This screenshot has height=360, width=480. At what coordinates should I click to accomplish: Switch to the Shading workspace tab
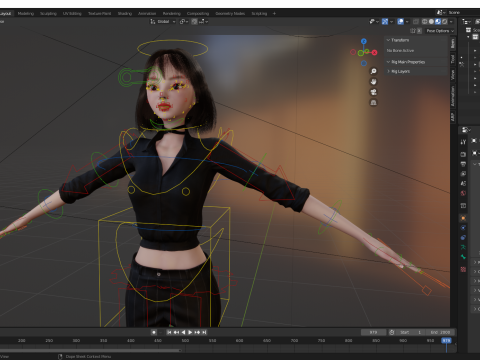pyautogui.click(x=125, y=13)
